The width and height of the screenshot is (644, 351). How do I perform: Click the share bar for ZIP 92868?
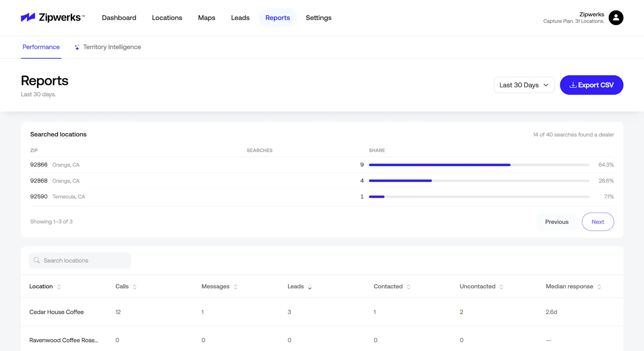click(479, 181)
